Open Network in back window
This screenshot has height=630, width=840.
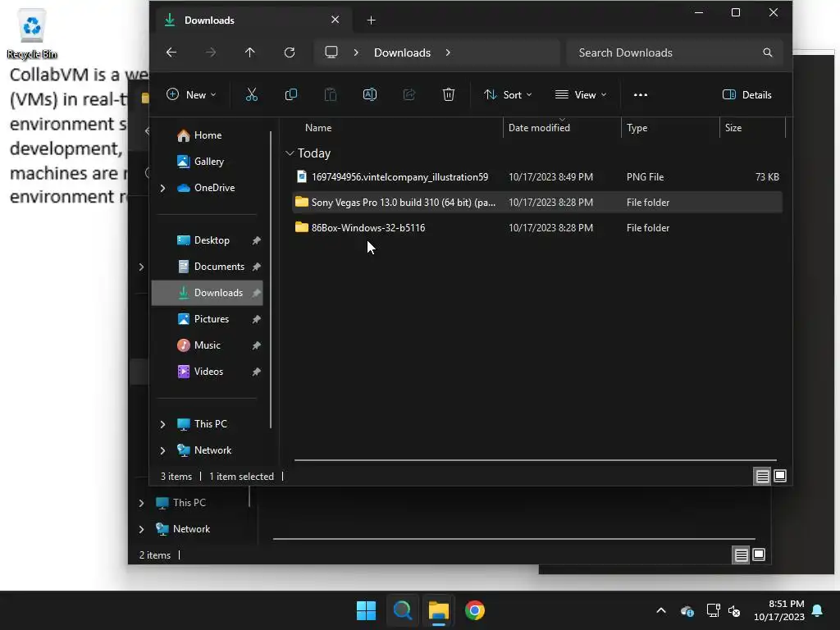[x=183, y=529]
